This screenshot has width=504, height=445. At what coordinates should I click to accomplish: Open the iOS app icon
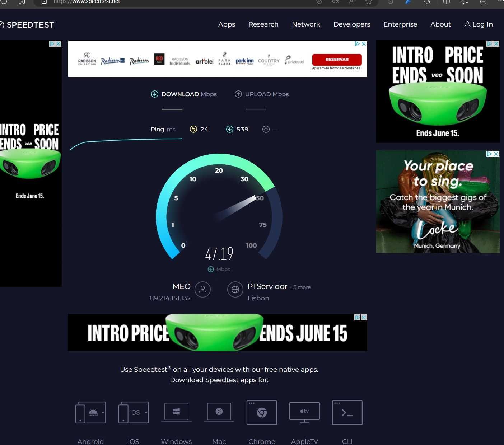pos(134,412)
